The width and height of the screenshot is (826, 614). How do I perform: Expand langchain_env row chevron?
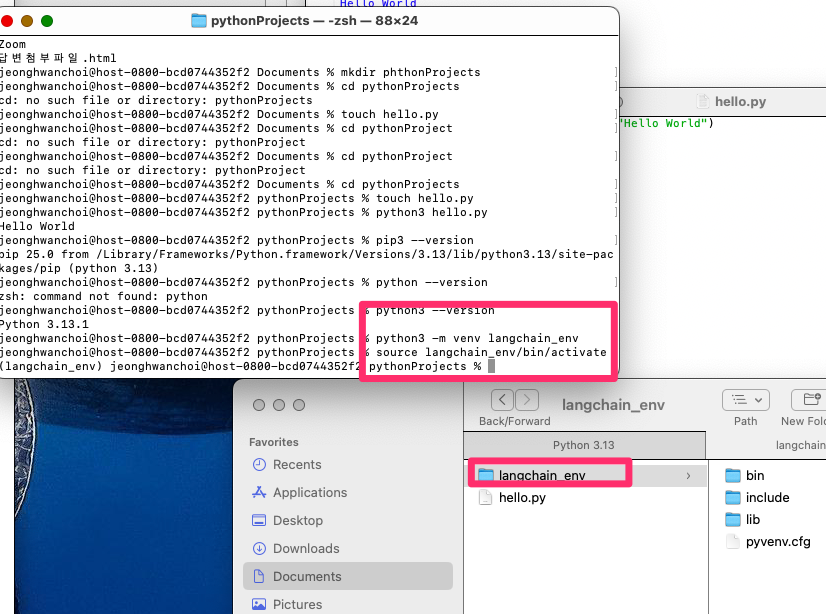(x=689, y=476)
